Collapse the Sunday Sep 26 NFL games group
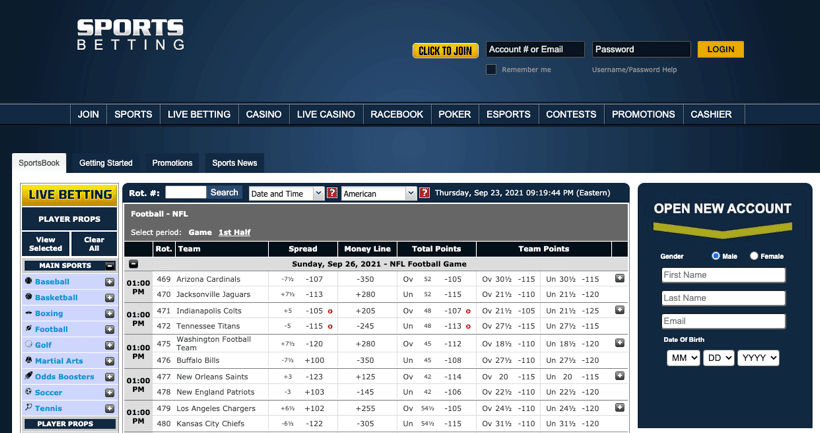820x433 pixels. 134,264
